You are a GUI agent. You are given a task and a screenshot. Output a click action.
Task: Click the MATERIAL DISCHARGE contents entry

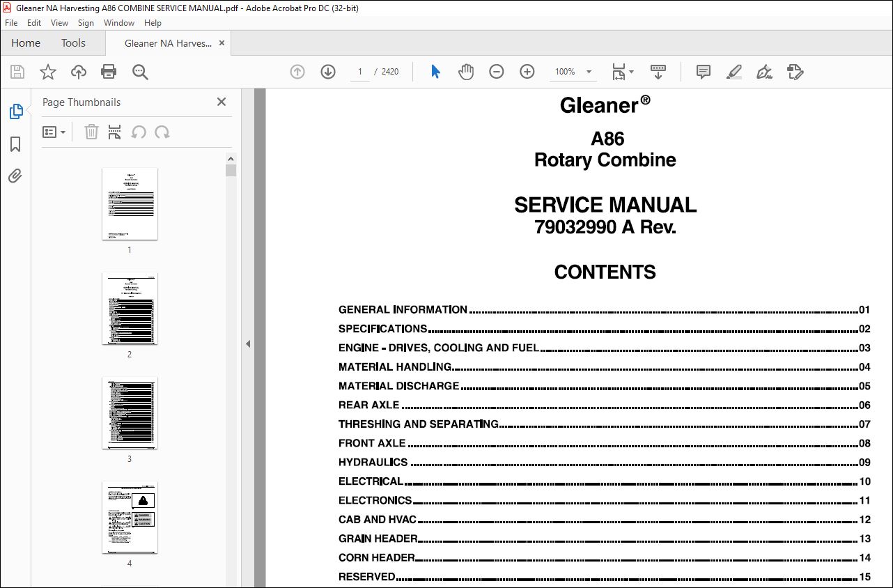coord(604,386)
